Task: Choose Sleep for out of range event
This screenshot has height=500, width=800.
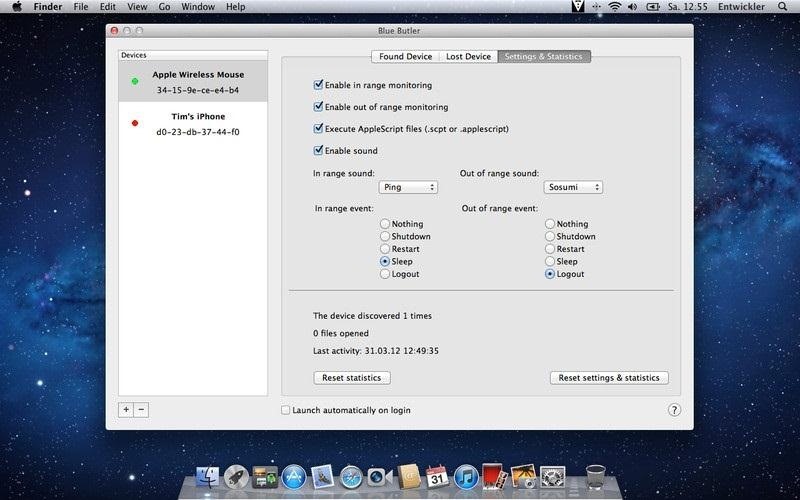Action: [x=549, y=261]
